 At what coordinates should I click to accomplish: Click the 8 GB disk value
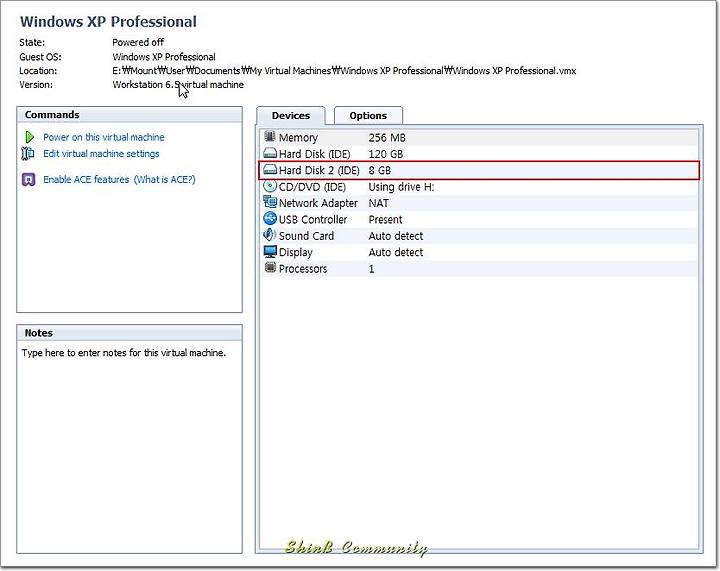tap(380, 171)
